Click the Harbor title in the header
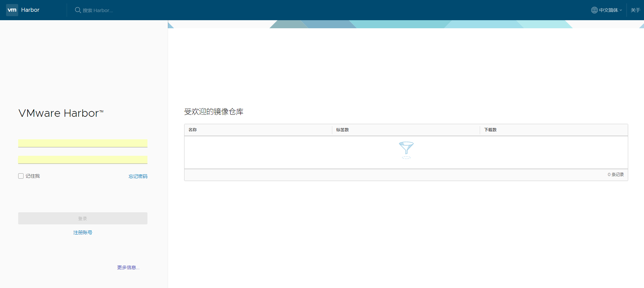Viewport: 644px width, 288px height. click(x=30, y=10)
